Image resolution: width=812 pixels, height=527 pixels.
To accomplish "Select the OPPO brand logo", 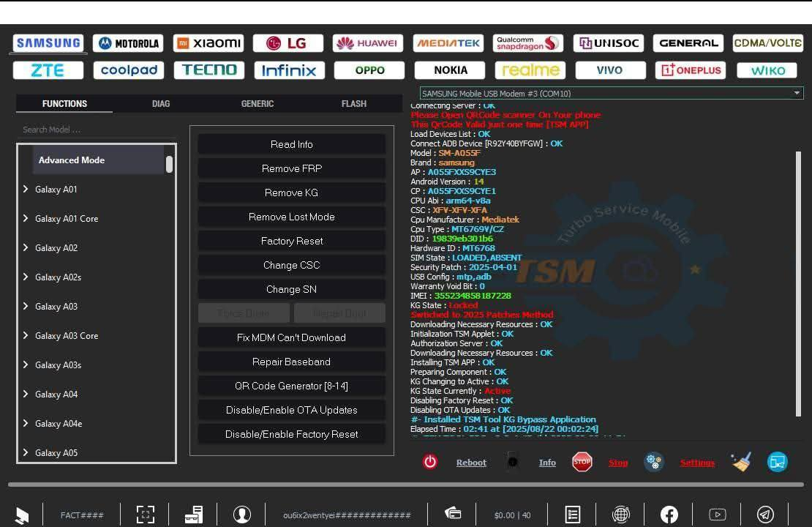I will tap(369, 70).
